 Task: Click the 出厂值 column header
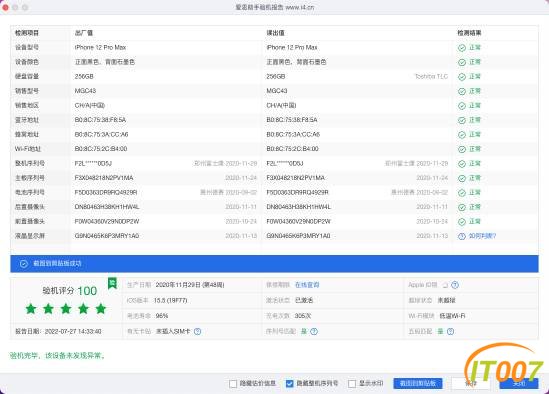[84, 33]
